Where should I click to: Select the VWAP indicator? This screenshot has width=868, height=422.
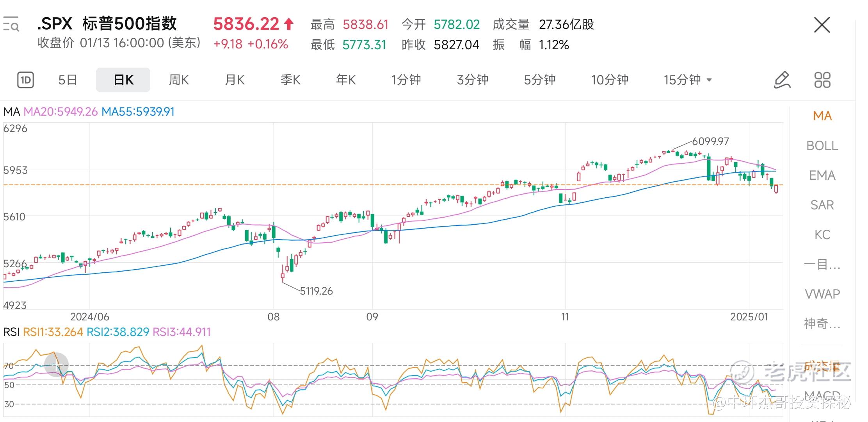pyautogui.click(x=822, y=294)
